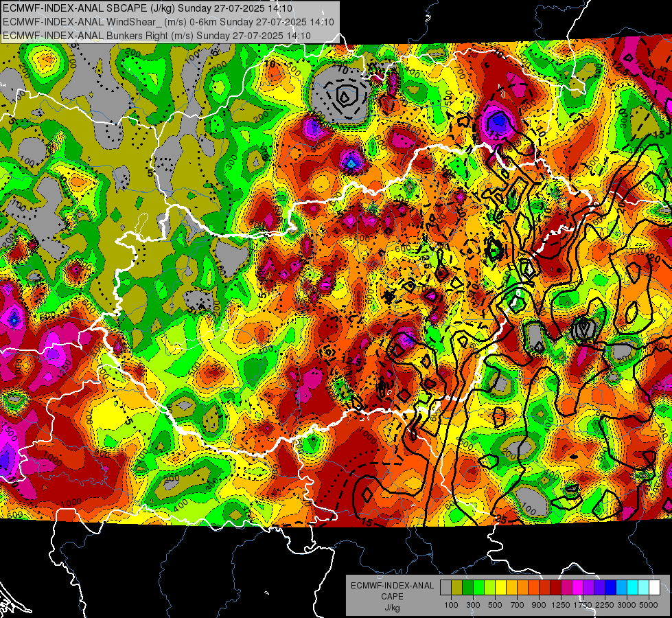The width and height of the screenshot is (672, 618).
Task: Select the olive swatch in CAPE legend
Action: pos(456,588)
